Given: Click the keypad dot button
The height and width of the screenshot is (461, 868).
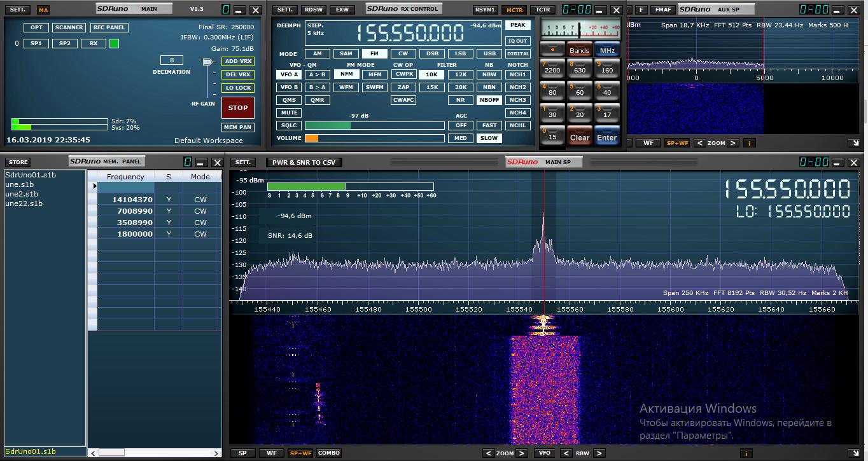Looking at the screenshot, I should tap(552, 50).
